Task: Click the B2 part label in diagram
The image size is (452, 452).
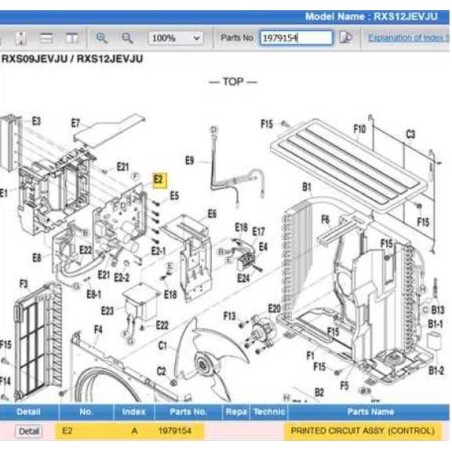Action: [319, 392]
